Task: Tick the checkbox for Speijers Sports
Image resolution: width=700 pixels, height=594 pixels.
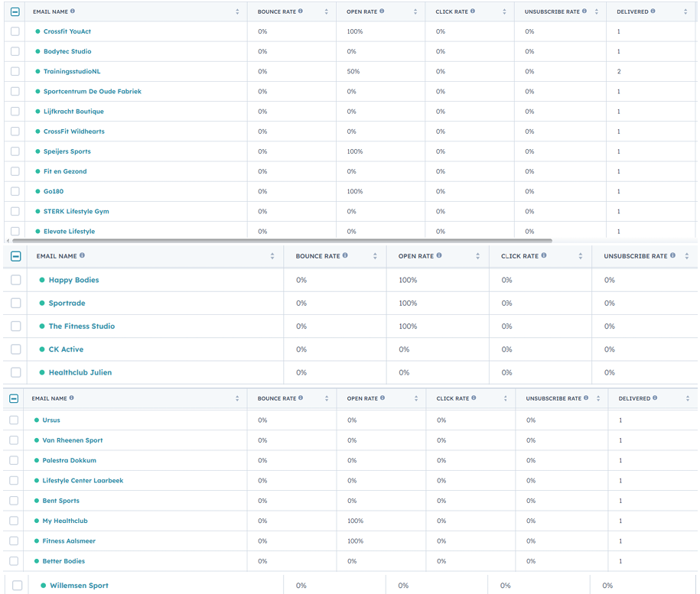Action: (x=15, y=151)
